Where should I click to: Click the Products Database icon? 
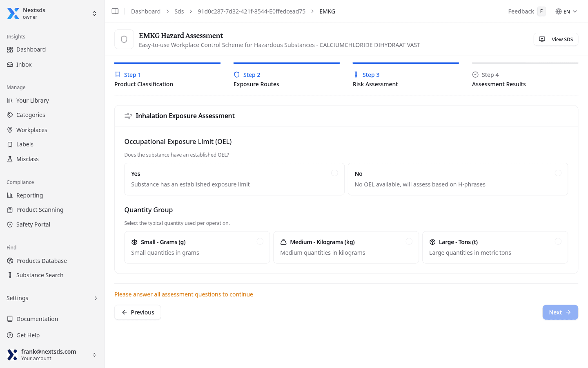[x=10, y=261]
